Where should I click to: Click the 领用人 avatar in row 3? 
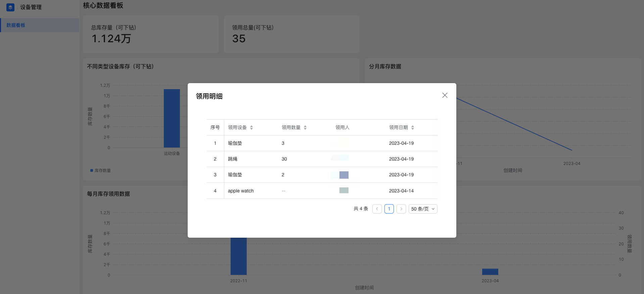point(344,175)
